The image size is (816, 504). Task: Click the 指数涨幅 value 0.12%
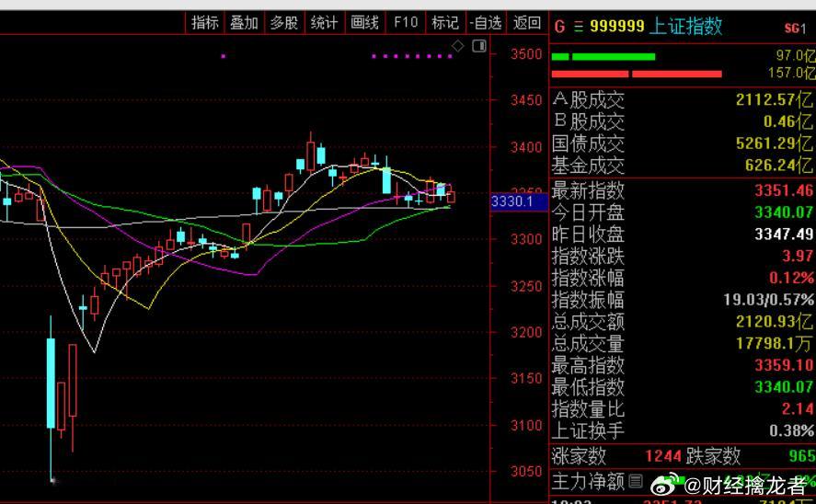(791, 278)
